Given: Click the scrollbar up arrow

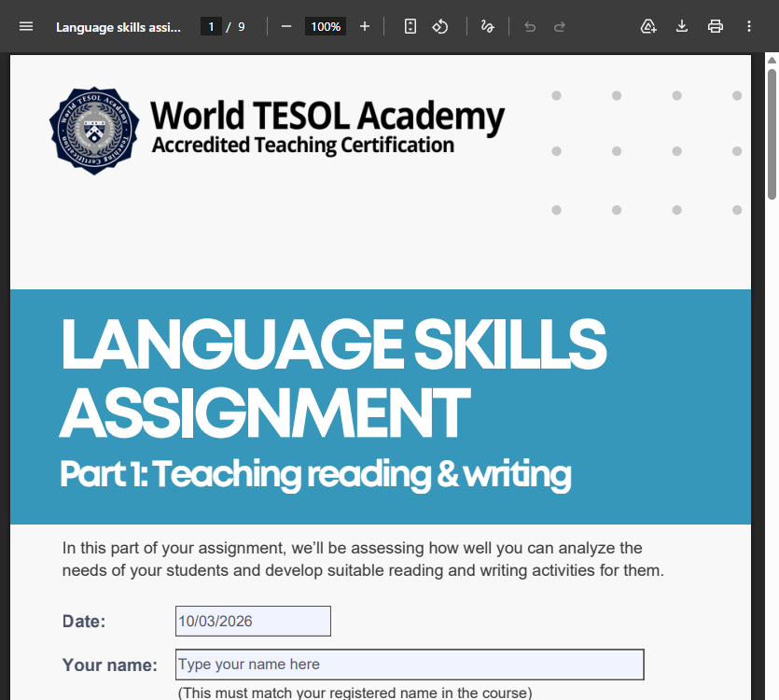Looking at the screenshot, I should click(772, 62).
